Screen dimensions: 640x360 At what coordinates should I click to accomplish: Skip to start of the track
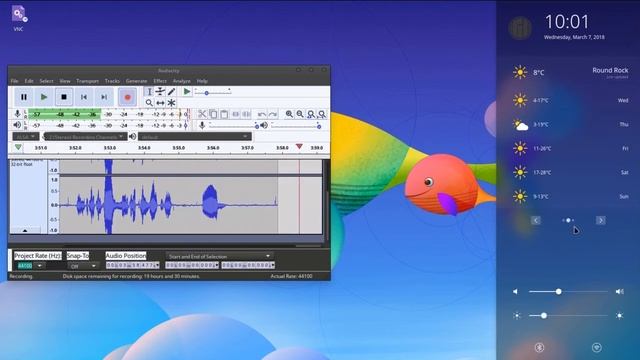tap(84, 97)
